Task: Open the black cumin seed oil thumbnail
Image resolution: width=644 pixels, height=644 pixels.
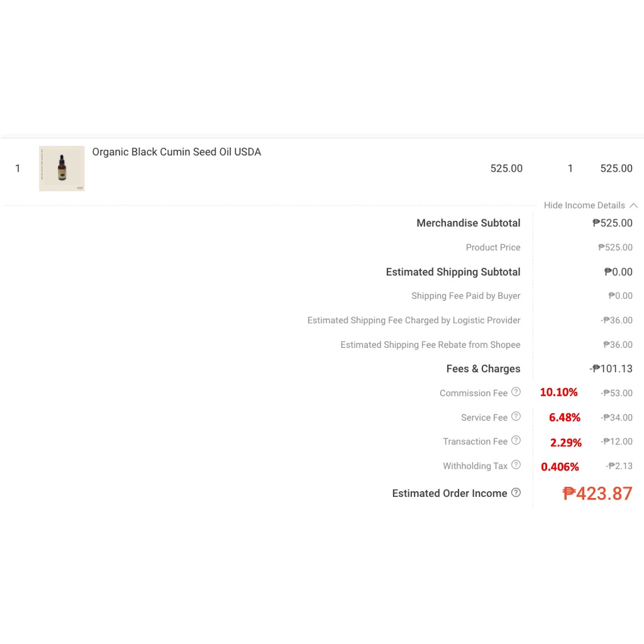Action: (x=62, y=169)
